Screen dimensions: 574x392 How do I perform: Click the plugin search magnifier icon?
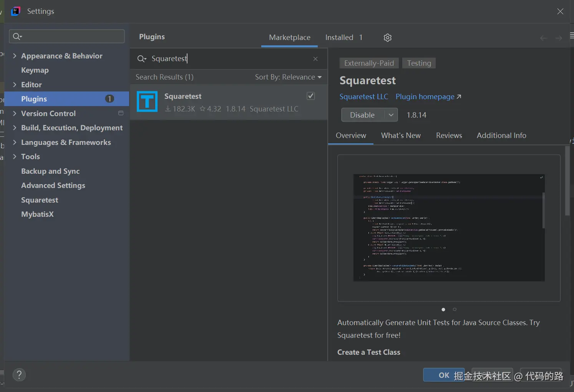coord(142,58)
